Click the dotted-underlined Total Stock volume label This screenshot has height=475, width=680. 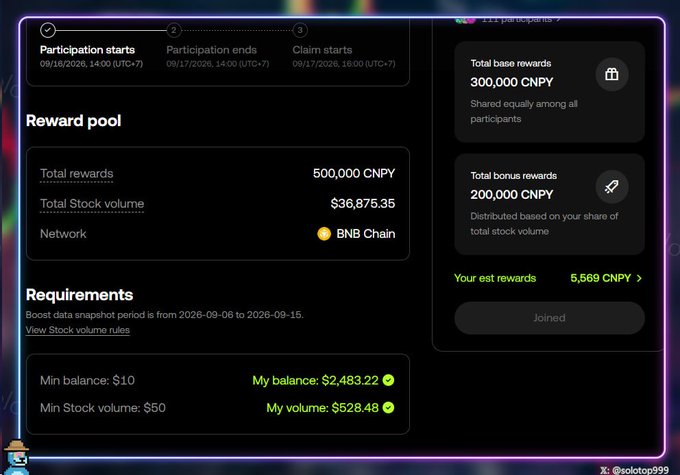(x=92, y=204)
